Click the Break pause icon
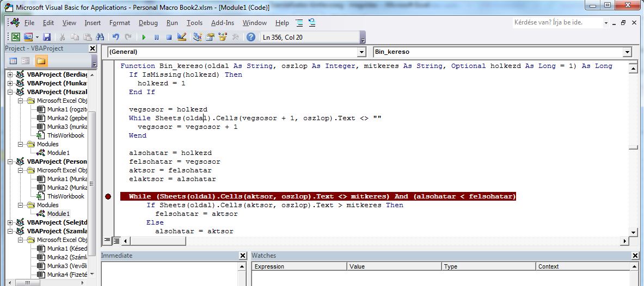This screenshot has height=286, width=644. [156, 37]
